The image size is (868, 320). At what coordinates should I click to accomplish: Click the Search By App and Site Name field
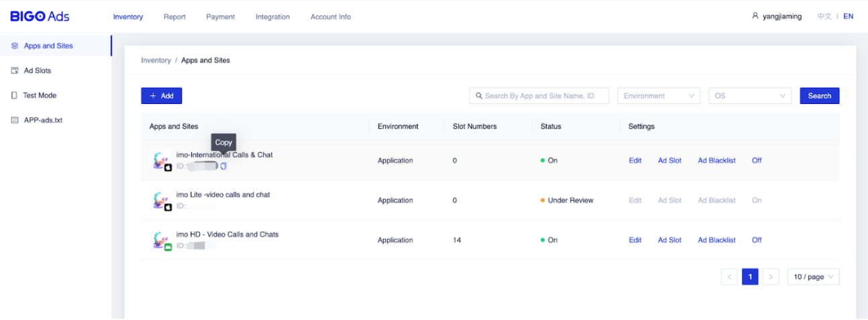point(539,96)
